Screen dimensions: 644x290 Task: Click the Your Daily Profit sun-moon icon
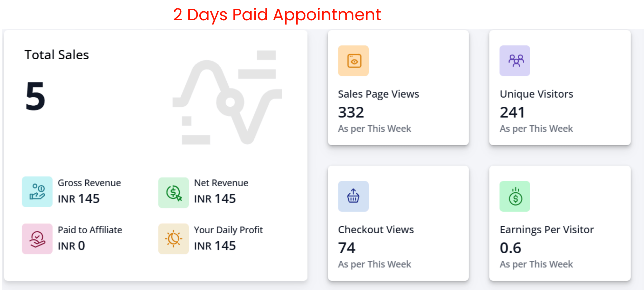(173, 239)
